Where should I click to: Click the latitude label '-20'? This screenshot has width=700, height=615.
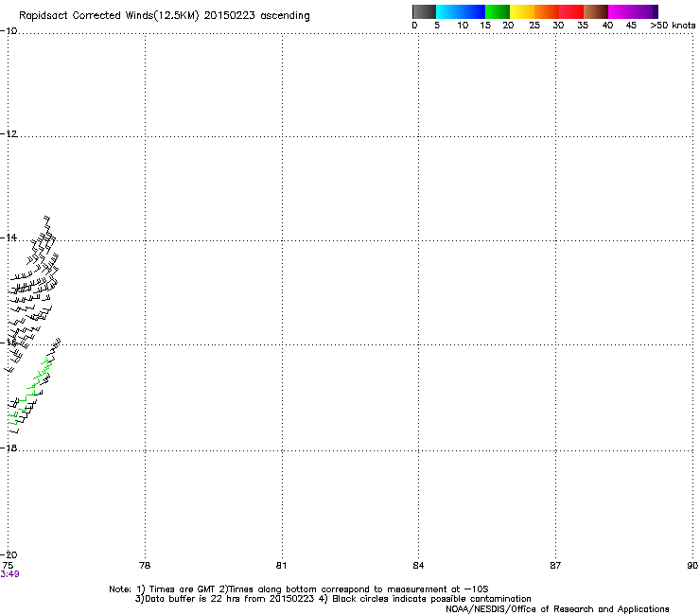point(9,554)
